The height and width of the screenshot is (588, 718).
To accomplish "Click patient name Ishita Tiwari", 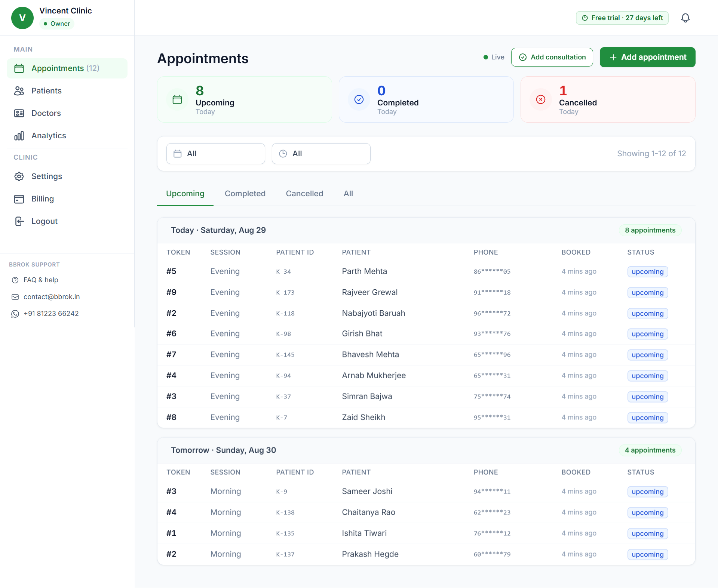I will coord(364,533).
